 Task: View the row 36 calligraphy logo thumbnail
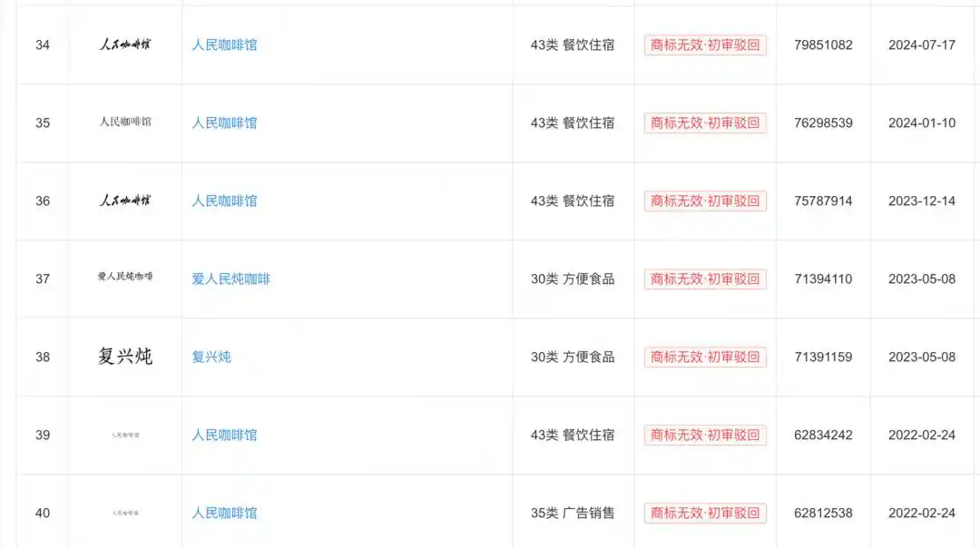click(125, 201)
